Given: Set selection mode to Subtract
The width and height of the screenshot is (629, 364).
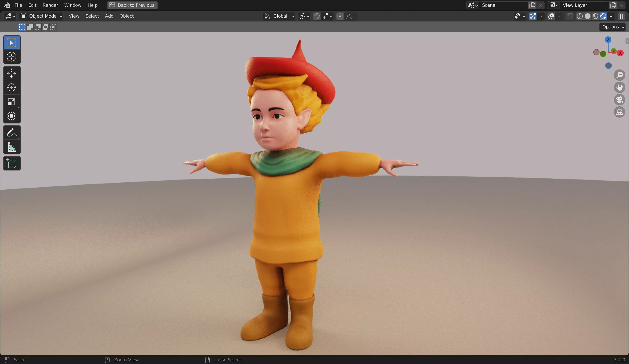Looking at the screenshot, I should (38, 27).
